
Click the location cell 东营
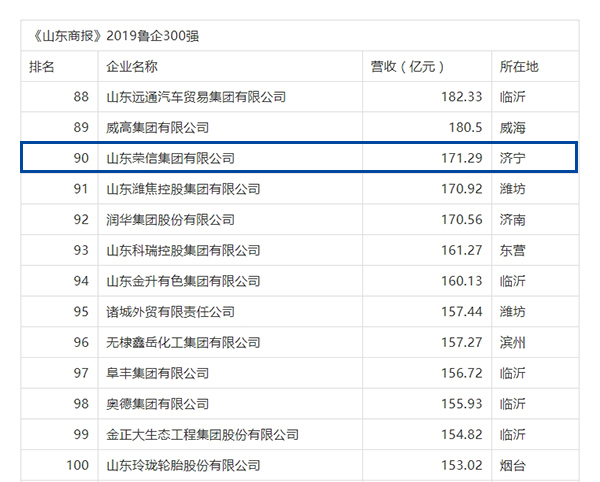click(512, 250)
